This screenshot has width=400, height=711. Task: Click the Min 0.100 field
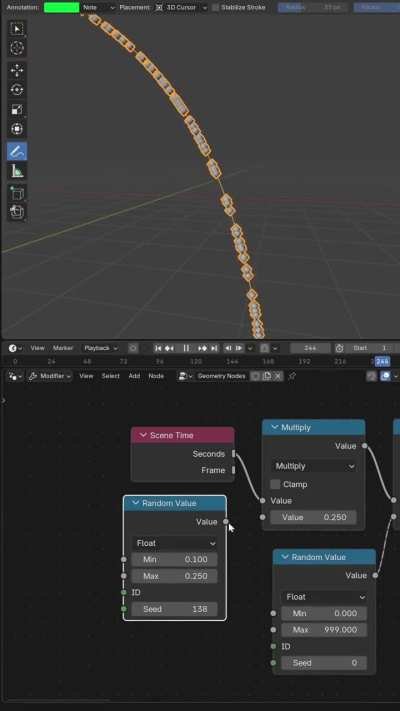[175, 560]
